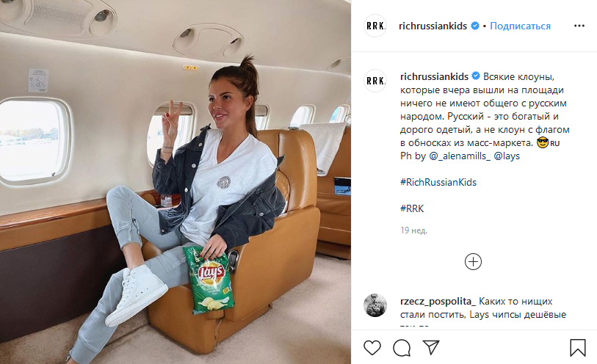Screen dimensions: 597x364
Task: Click the post photo of airplane cabin
Action: tap(176, 182)
